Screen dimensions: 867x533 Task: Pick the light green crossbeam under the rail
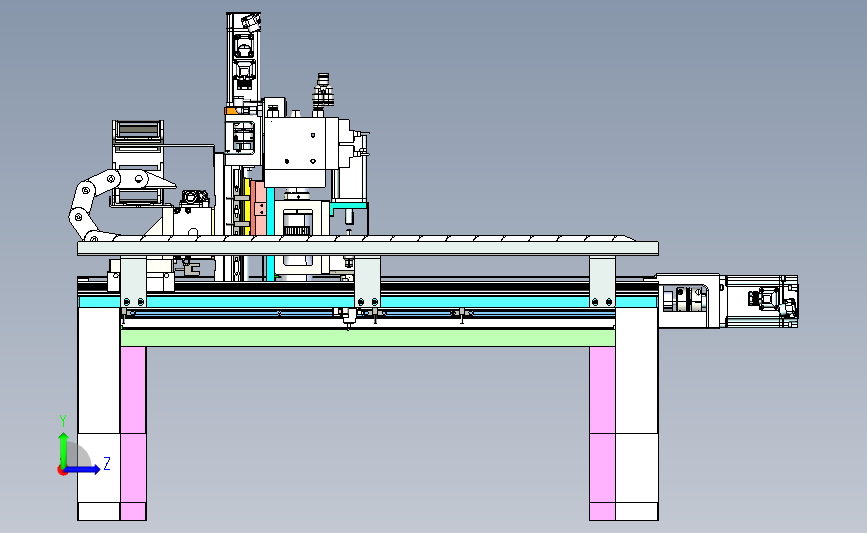[x=368, y=338]
